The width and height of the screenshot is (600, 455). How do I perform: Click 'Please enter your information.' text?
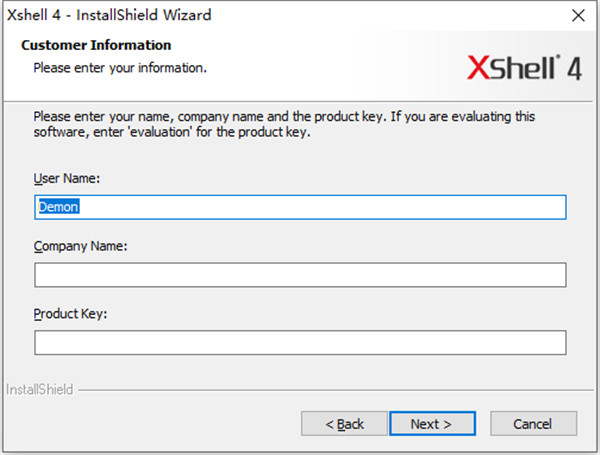120,68
